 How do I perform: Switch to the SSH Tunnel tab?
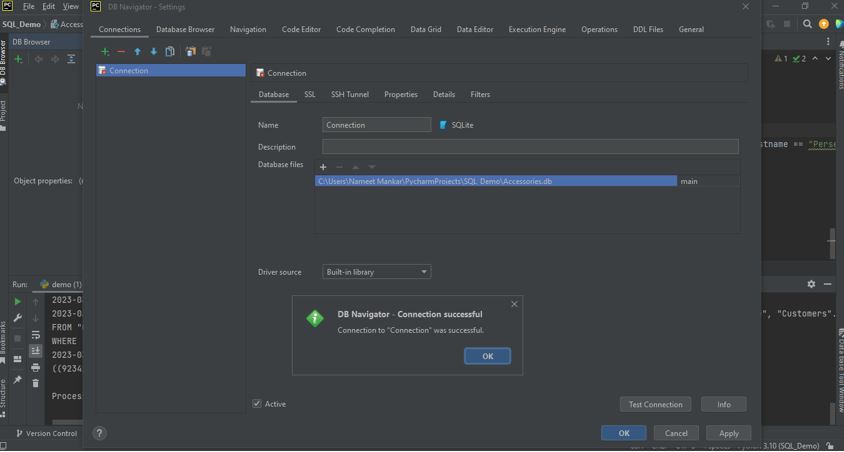coord(349,94)
